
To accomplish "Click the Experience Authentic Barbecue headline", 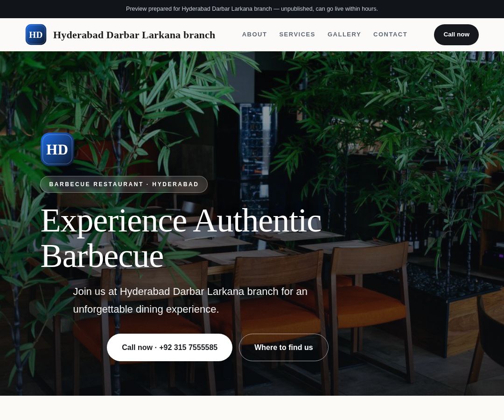I will (181, 238).
